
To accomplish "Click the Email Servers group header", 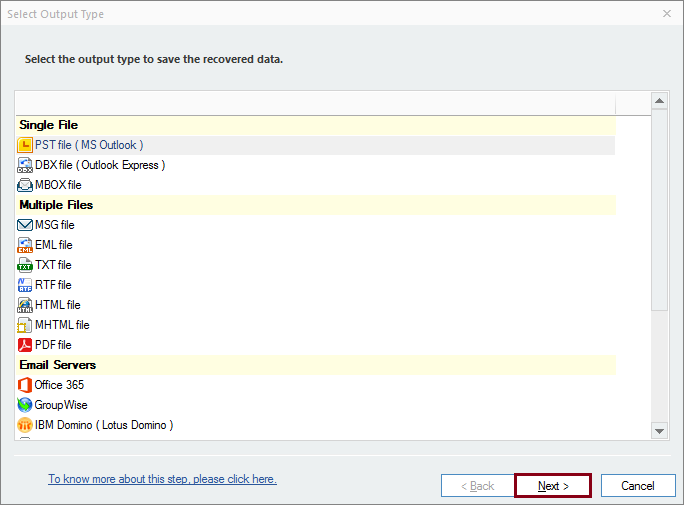I will (x=315, y=365).
